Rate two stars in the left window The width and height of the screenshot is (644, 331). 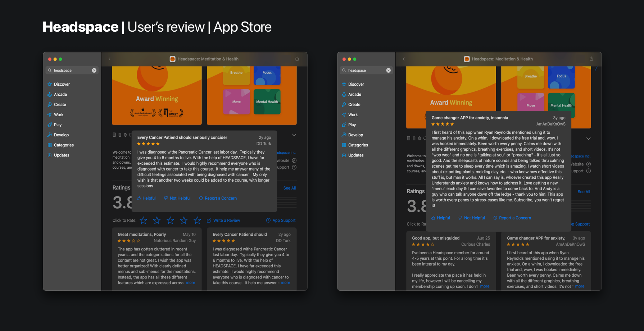point(157,220)
